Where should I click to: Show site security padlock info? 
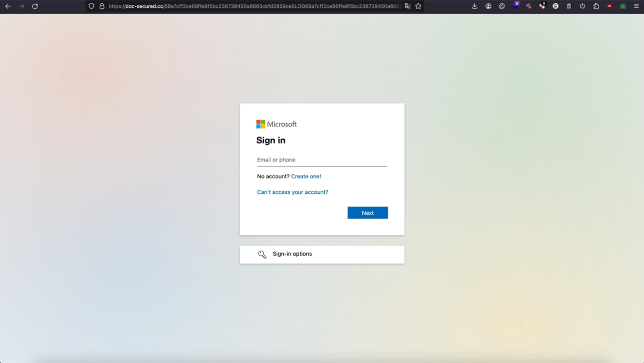coord(102,6)
